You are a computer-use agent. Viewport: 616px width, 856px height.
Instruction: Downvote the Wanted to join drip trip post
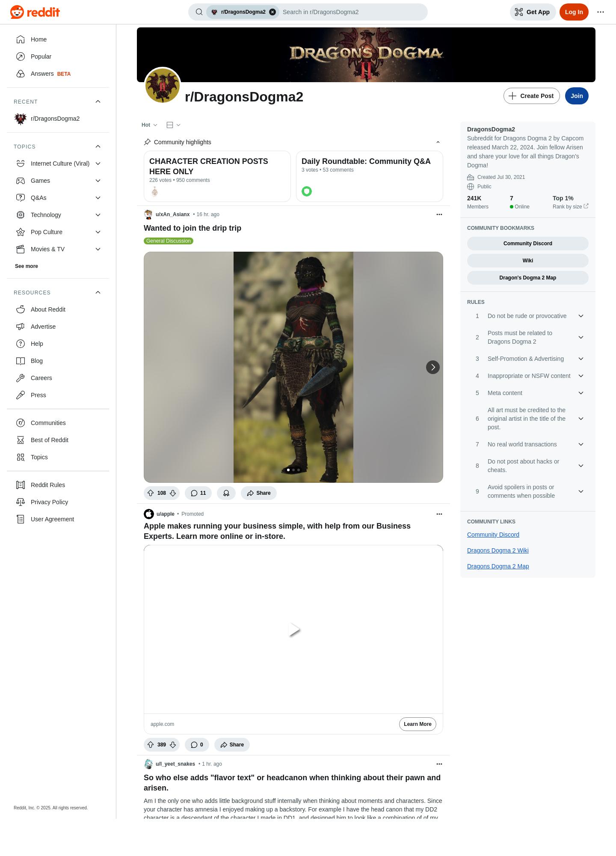point(173,493)
